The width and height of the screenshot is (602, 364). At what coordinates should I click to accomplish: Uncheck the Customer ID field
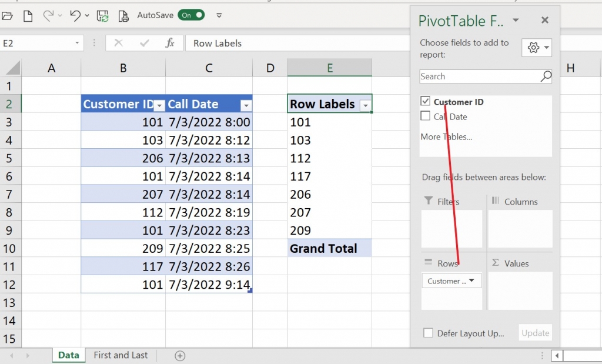pyautogui.click(x=425, y=101)
